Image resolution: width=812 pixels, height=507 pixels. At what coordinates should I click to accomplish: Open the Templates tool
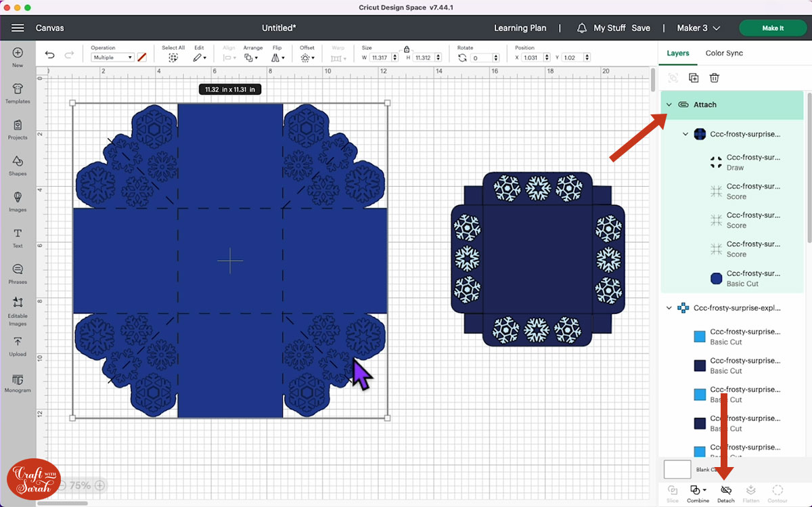(x=18, y=93)
